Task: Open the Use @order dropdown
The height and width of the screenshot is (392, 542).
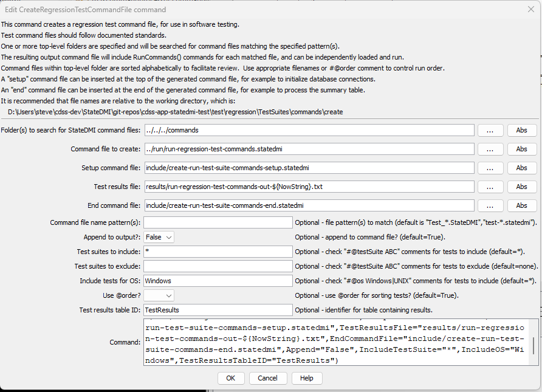Action: (x=159, y=295)
